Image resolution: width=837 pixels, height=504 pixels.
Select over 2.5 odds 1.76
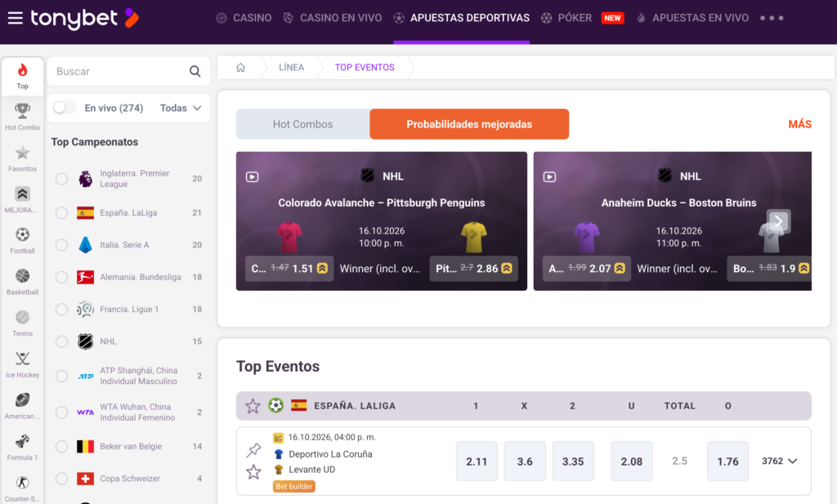coord(727,462)
